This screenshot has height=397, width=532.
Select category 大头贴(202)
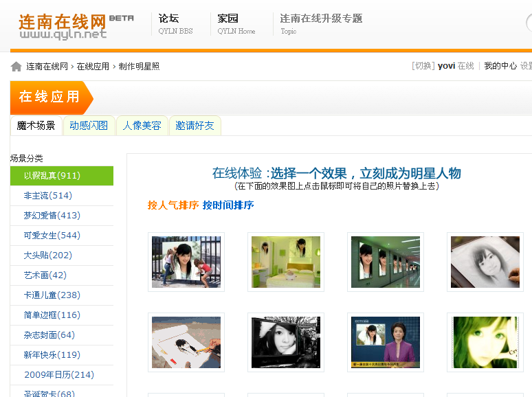pos(62,256)
